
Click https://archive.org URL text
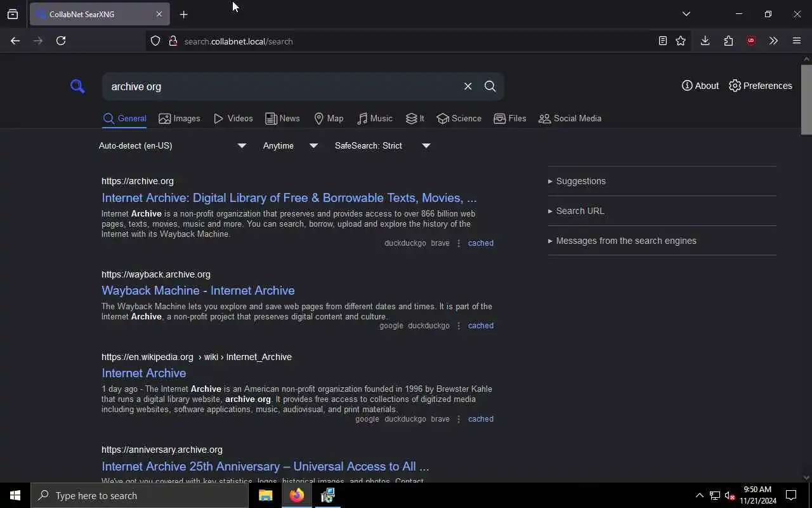point(138,182)
